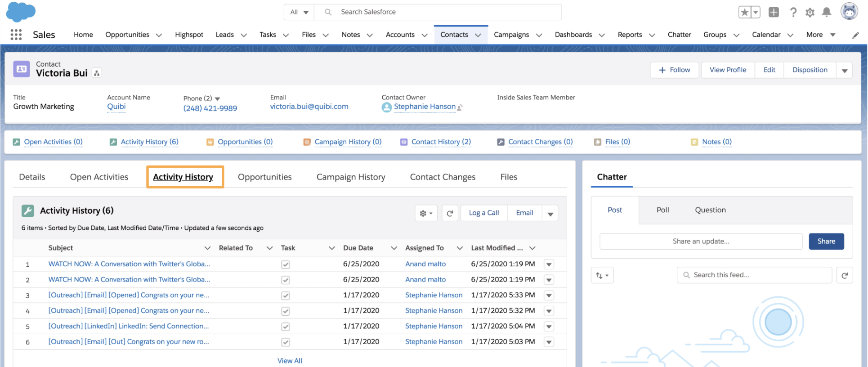Select the Question tab in Chatter

tap(710, 210)
